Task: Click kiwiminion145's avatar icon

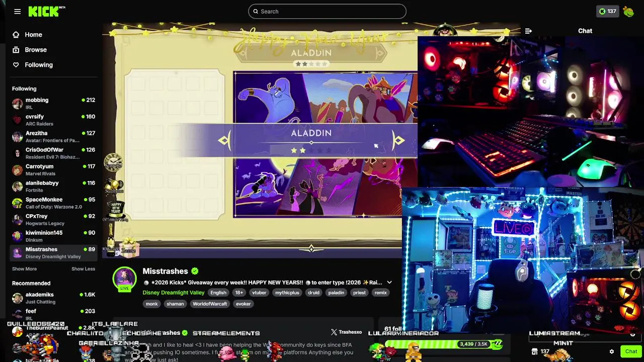Action: point(18,236)
